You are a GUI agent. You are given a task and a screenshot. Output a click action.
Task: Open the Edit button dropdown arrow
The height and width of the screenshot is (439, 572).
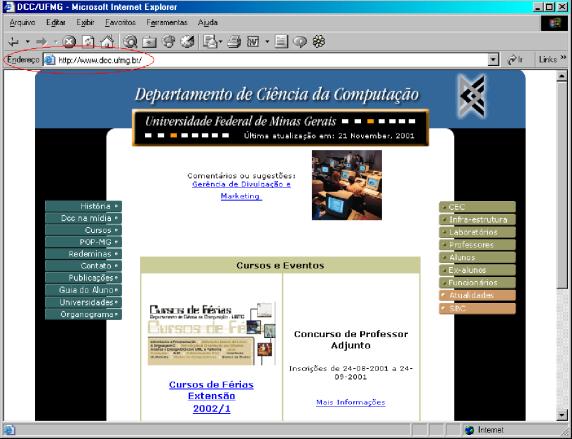tap(267, 42)
